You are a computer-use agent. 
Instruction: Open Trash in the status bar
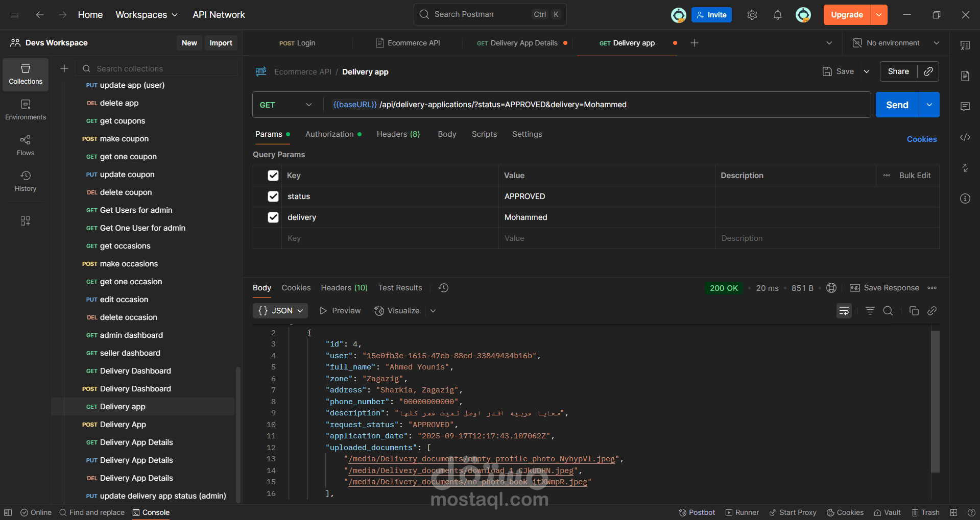[925, 512]
